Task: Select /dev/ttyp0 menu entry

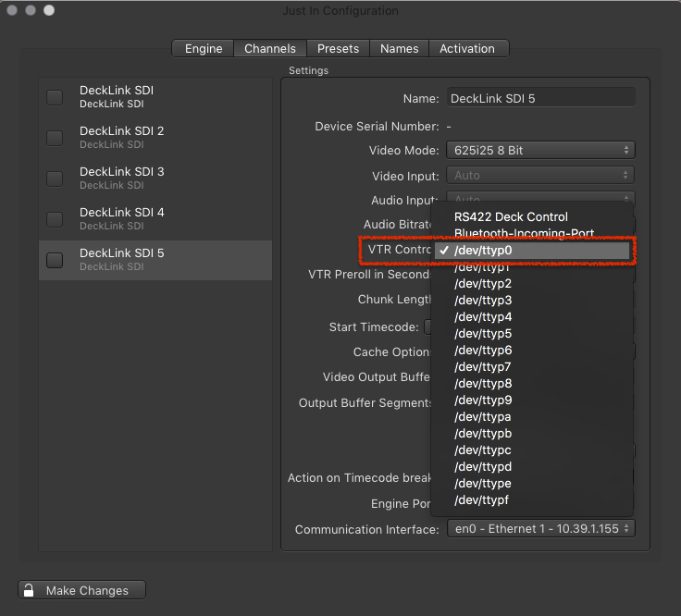Action: click(x=532, y=251)
